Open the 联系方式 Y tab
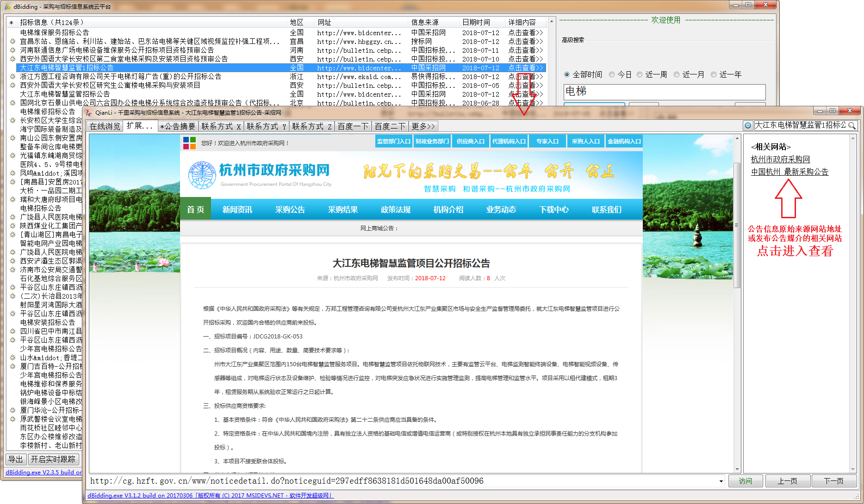The width and height of the screenshot is (864, 504). tap(267, 126)
